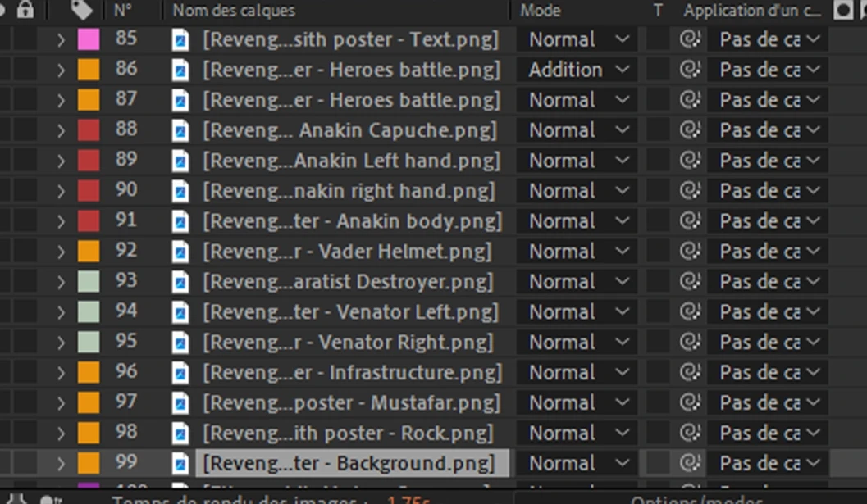867x504 pixels.
Task: Click the pick whip icon on layer 86
Action: pos(690,70)
